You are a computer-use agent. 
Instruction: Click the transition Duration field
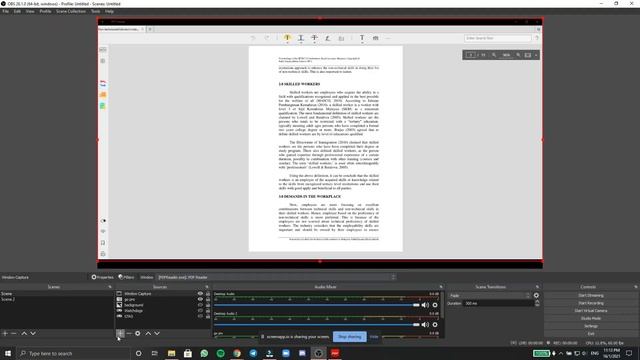click(499, 303)
